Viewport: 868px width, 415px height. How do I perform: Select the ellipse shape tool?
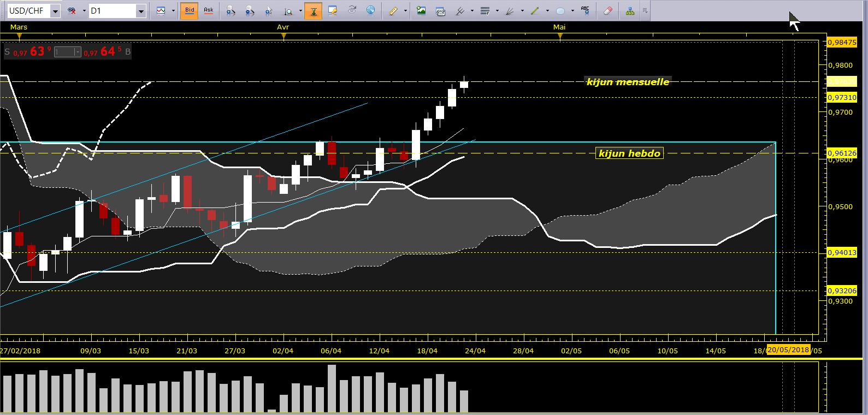tap(560, 10)
